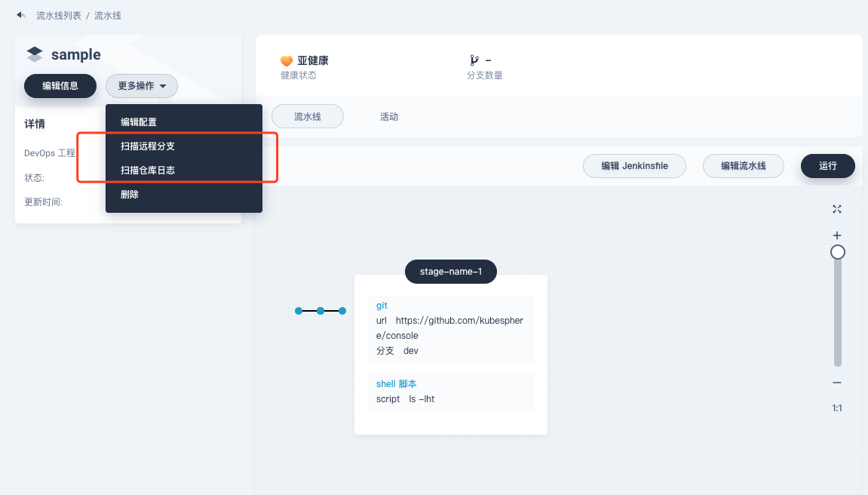Click the back arrow icon in breadcrumb

coord(21,15)
